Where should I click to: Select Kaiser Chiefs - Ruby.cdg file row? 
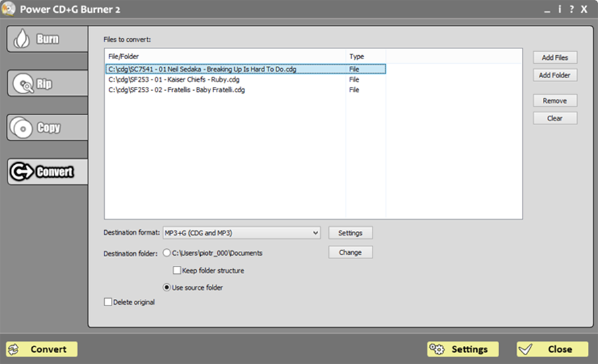[x=246, y=79]
